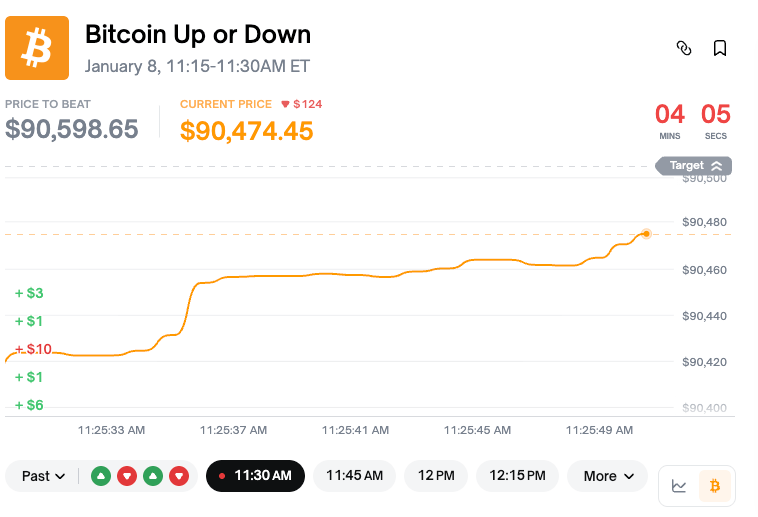Switch to the line chart view icon
The width and height of the screenshot is (758, 517).
point(679,486)
